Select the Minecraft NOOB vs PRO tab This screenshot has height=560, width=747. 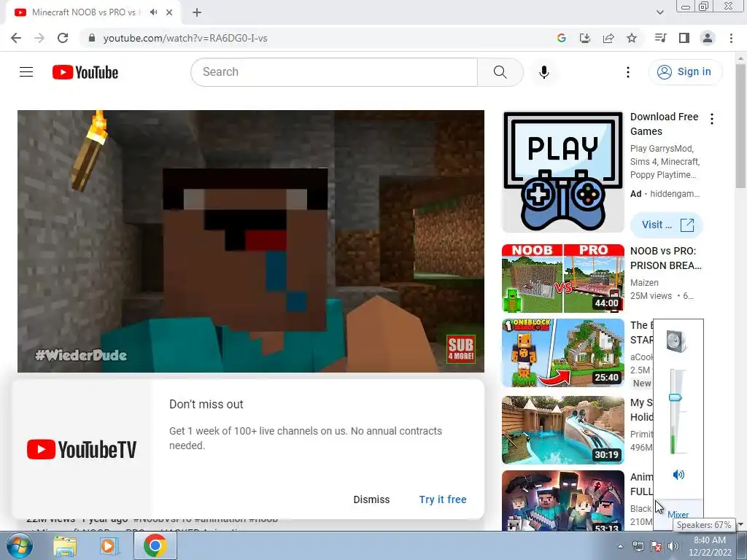(93, 13)
